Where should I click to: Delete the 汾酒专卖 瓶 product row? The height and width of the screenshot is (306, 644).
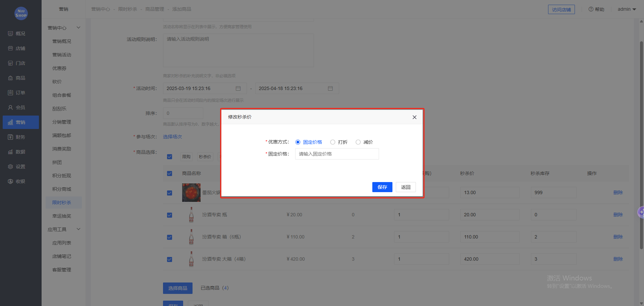(x=618, y=215)
